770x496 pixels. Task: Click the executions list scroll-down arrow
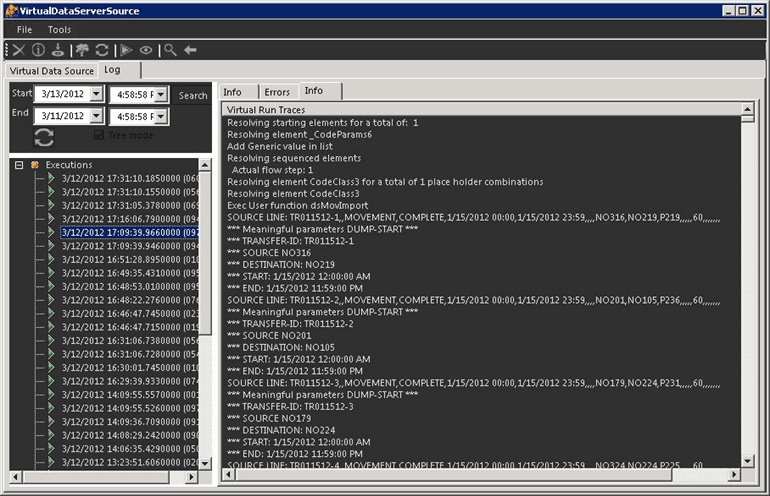pos(205,463)
